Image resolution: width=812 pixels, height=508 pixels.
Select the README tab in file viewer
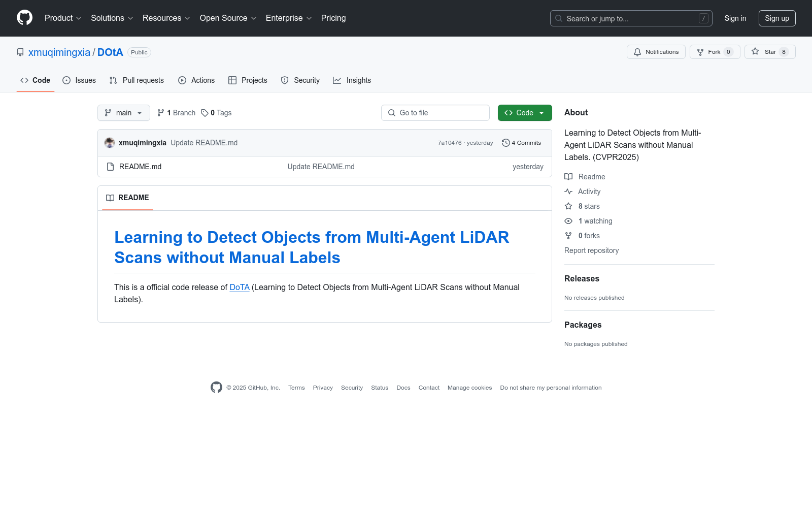(x=127, y=198)
